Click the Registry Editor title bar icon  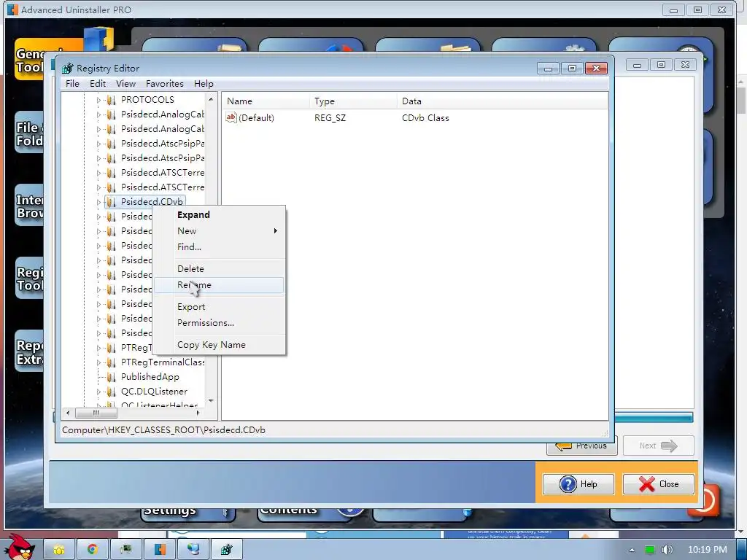point(68,68)
